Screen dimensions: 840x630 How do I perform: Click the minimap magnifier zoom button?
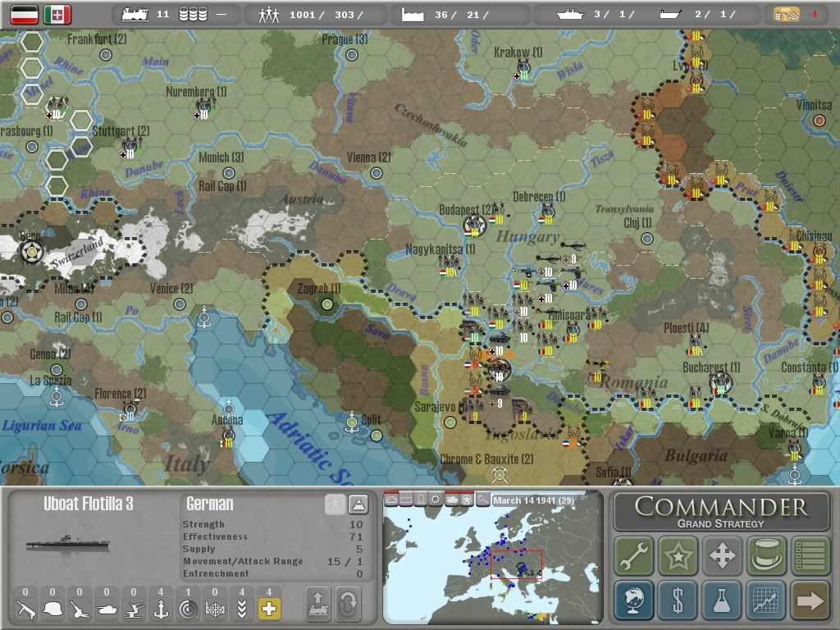pos(482,500)
